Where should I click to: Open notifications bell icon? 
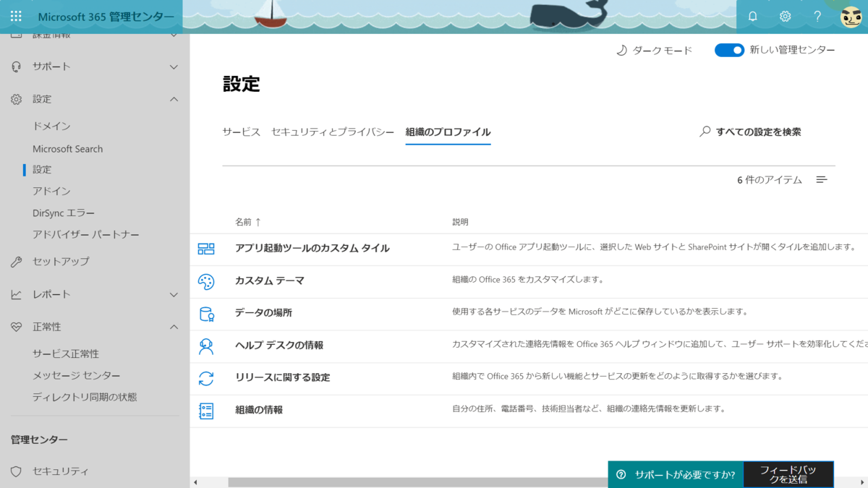click(753, 16)
